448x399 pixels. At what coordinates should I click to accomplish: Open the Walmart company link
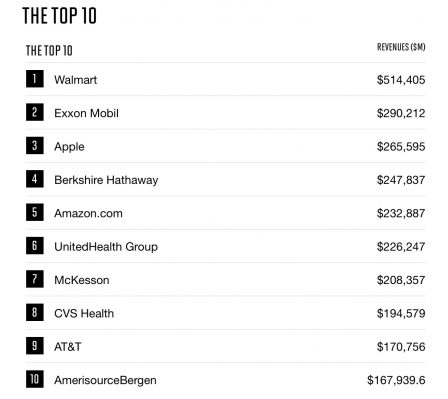(x=76, y=80)
